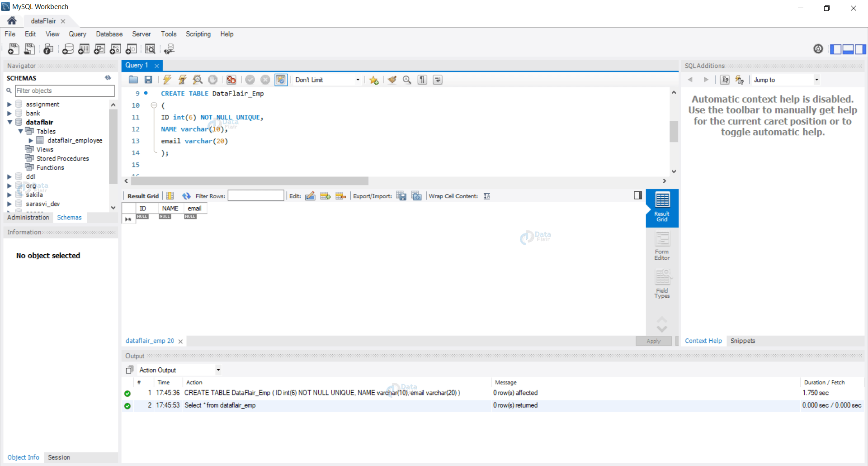This screenshot has width=868, height=466.
Task: Refresh schemas list icon in Navigator
Action: (108, 78)
